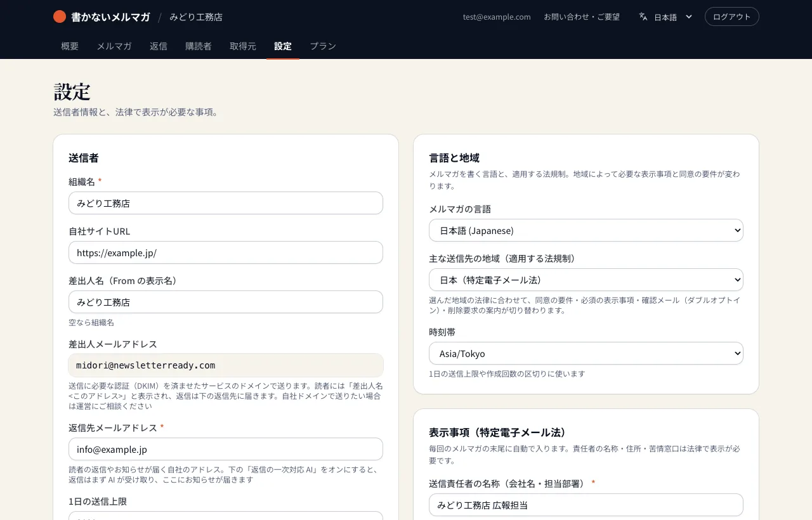Image resolution: width=812 pixels, height=520 pixels.
Task: Open the 取得元 tab
Action: tap(243, 46)
